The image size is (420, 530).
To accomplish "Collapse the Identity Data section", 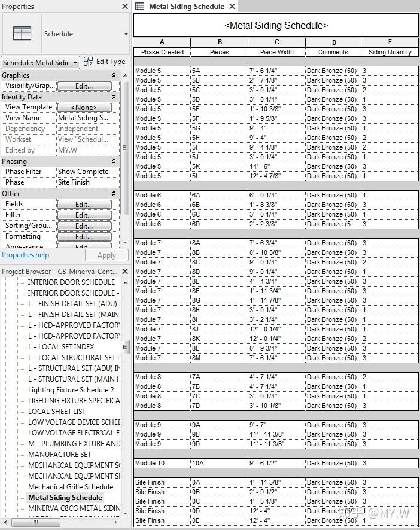I will 114,97.
